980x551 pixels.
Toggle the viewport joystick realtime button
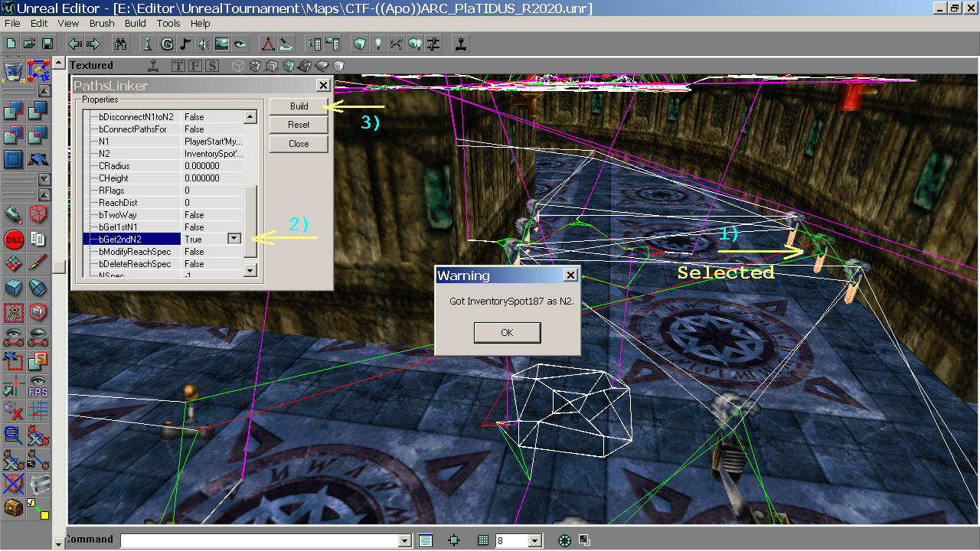point(154,66)
